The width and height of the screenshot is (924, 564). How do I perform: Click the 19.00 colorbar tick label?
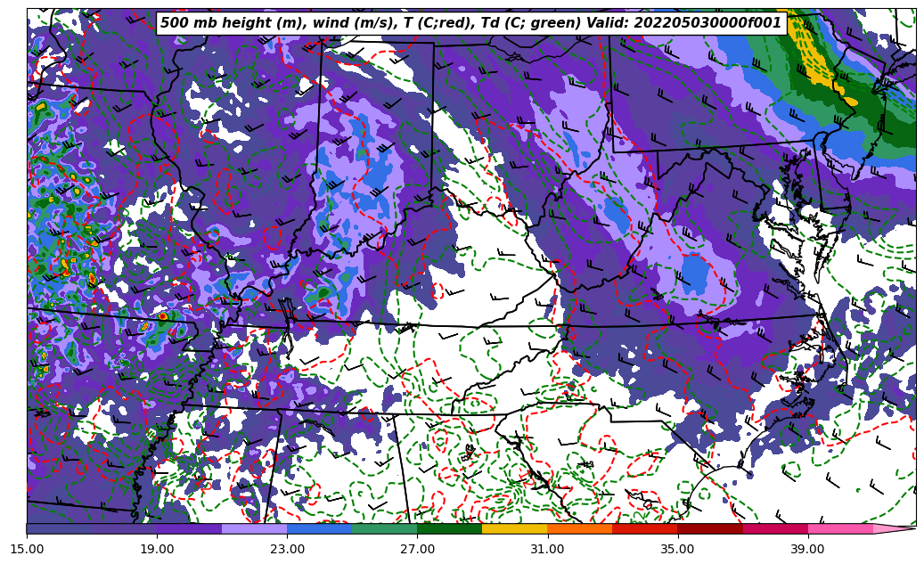pyautogui.click(x=157, y=550)
